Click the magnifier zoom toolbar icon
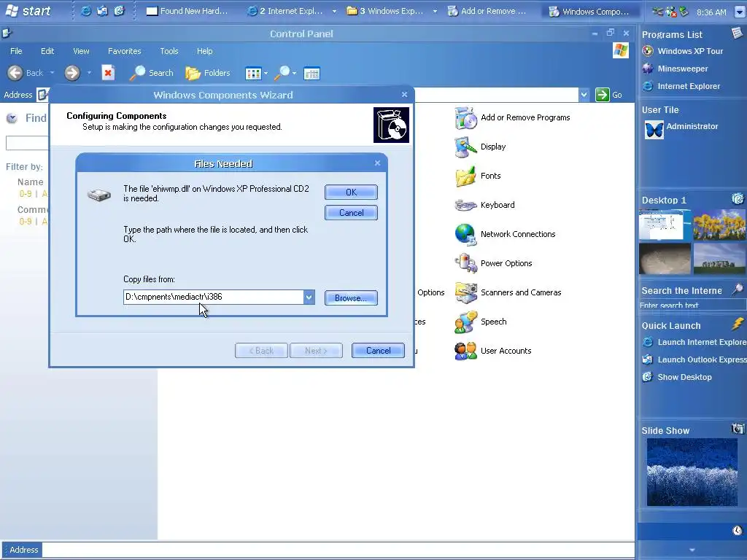This screenshot has height=560, width=747. pyautogui.click(x=282, y=73)
